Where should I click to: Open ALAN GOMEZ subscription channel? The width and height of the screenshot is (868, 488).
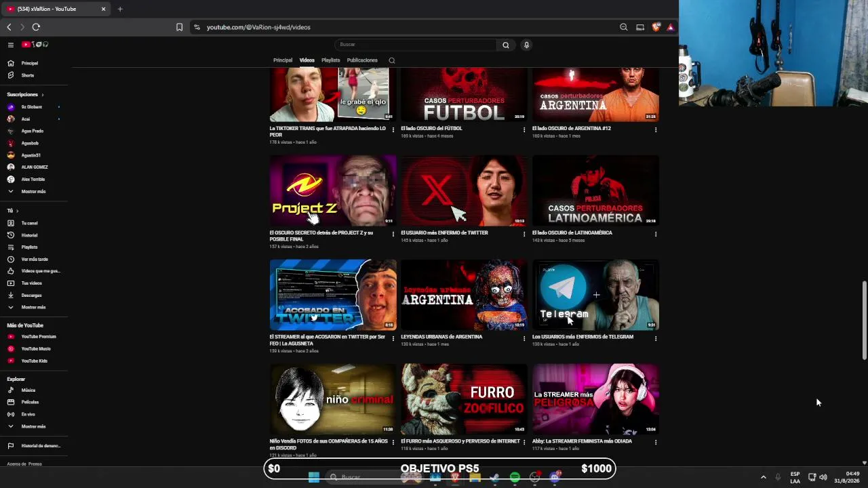tap(34, 167)
